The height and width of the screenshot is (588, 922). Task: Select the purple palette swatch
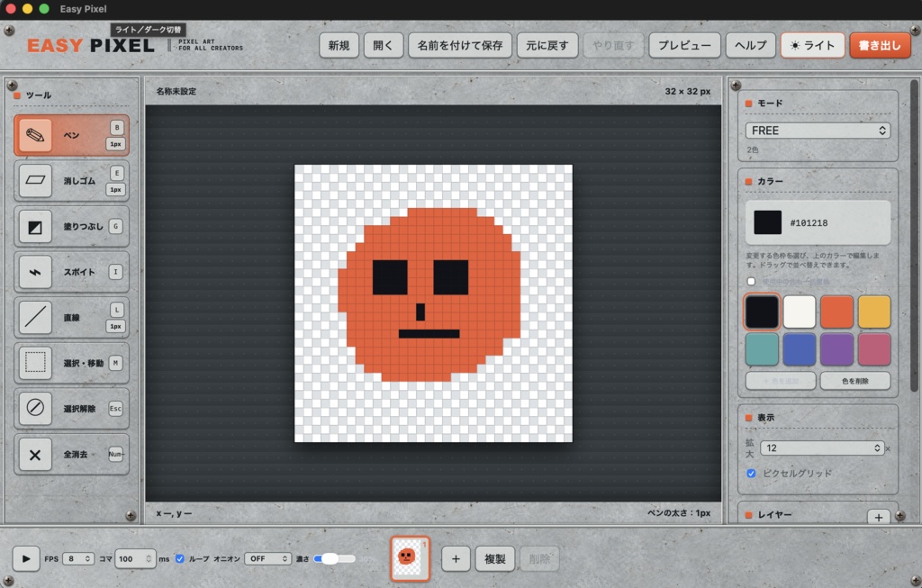(836, 349)
